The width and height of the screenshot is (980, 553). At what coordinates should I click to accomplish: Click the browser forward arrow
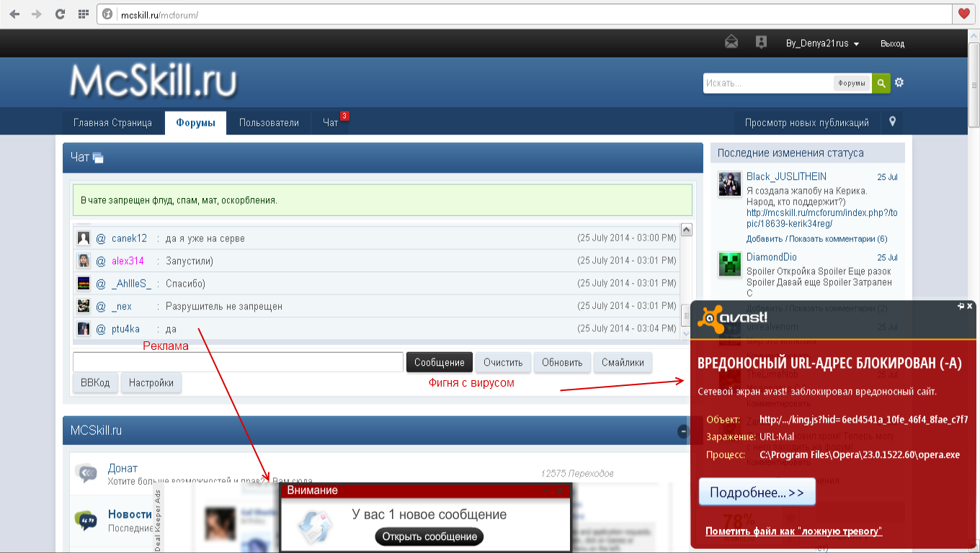(x=36, y=14)
